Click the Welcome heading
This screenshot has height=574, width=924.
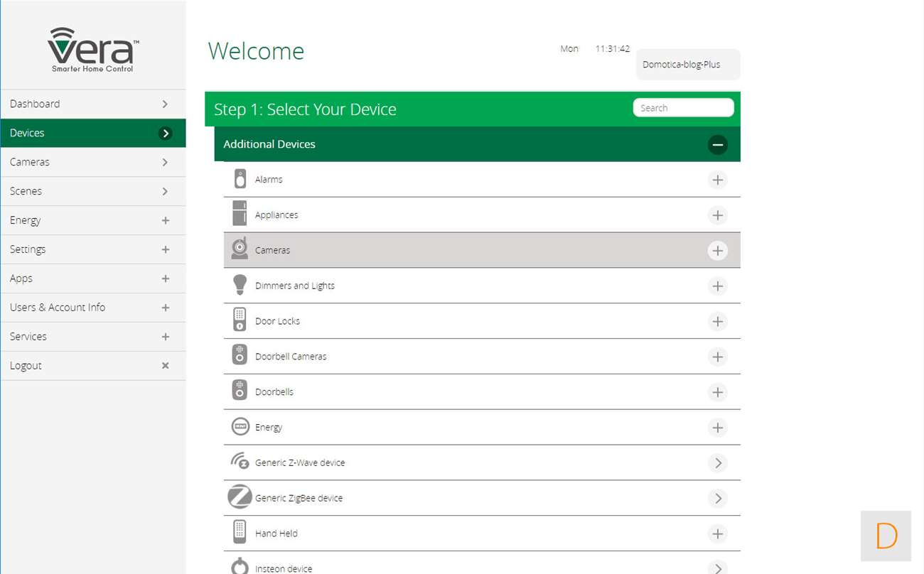click(256, 51)
